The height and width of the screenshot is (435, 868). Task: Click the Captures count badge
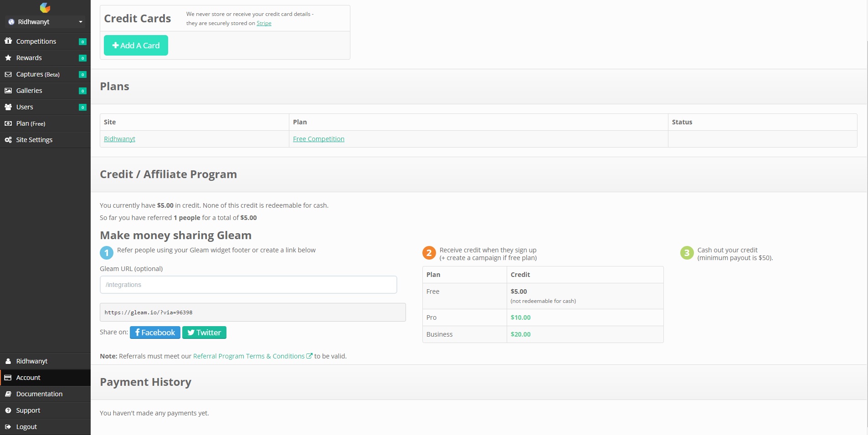82,74
